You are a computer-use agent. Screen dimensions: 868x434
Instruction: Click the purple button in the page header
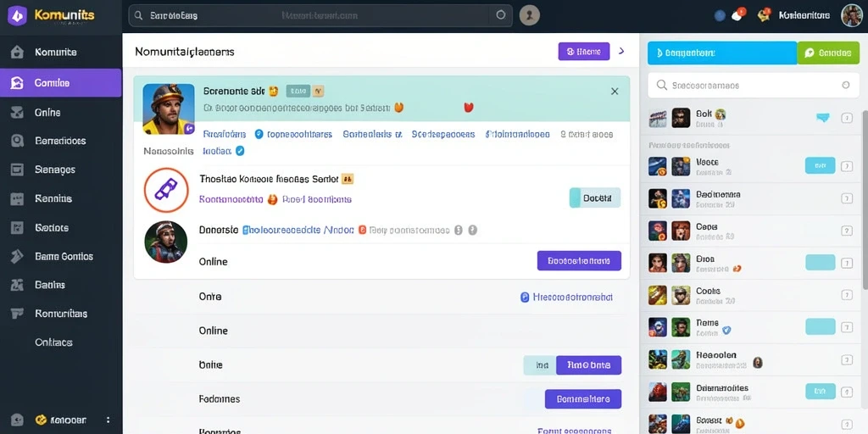click(584, 52)
